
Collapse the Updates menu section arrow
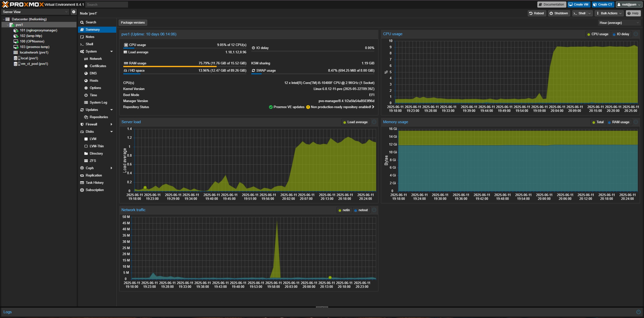(x=111, y=110)
